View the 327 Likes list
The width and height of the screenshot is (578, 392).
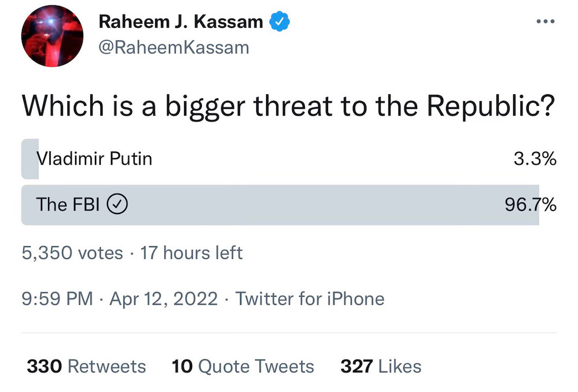(381, 366)
